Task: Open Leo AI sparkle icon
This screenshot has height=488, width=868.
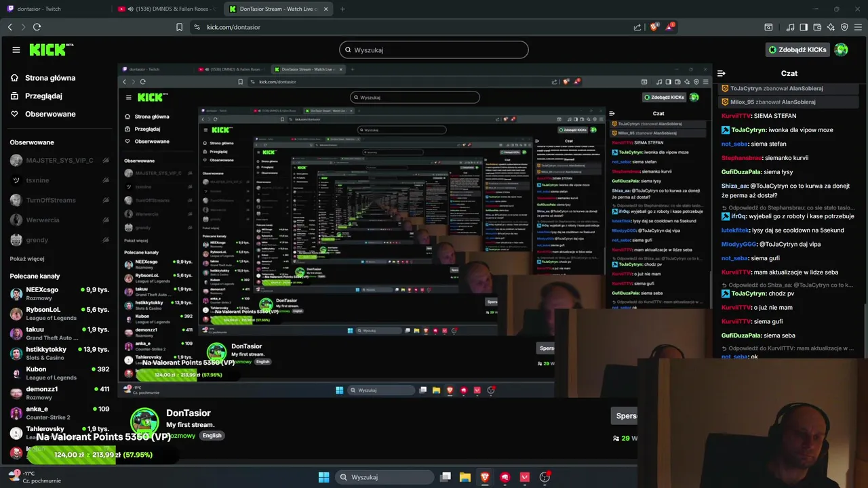Action: (831, 27)
